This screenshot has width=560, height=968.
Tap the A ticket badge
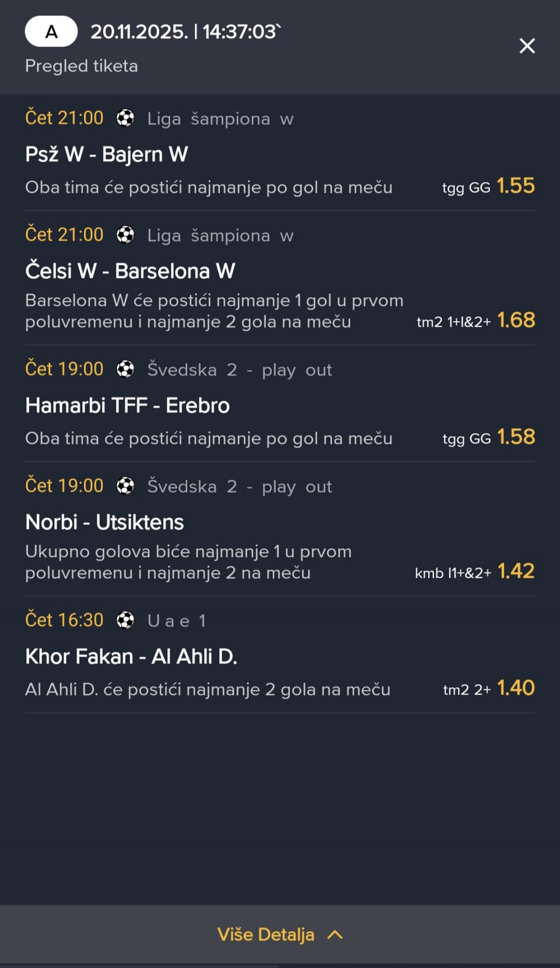(51, 32)
